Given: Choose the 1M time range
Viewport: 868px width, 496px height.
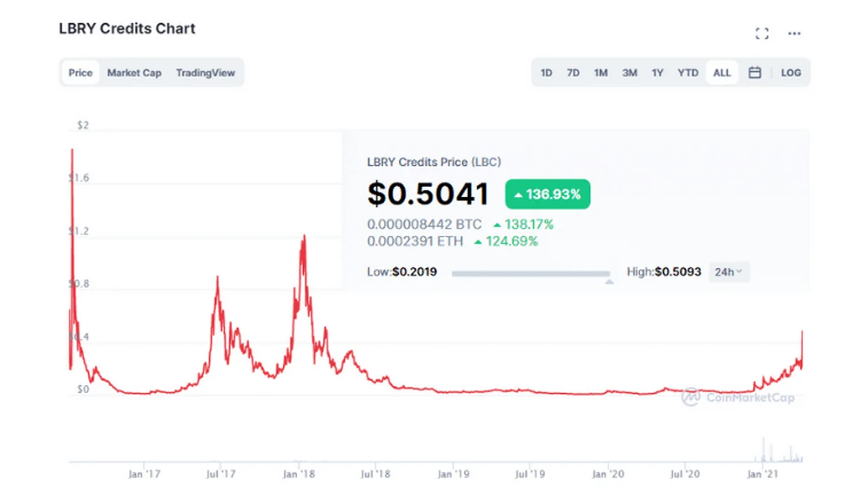Looking at the screenshot, I should [x=601, y=73].
